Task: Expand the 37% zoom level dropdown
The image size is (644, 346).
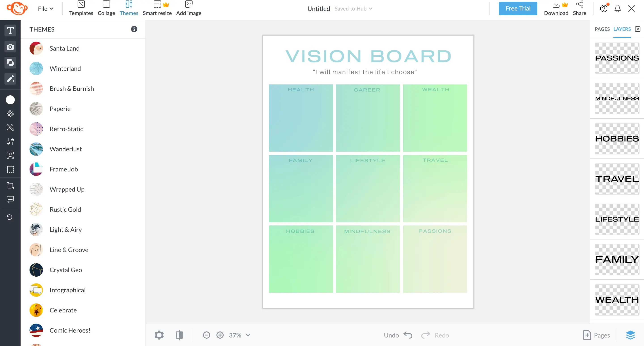Action: [x=239, y=335]
